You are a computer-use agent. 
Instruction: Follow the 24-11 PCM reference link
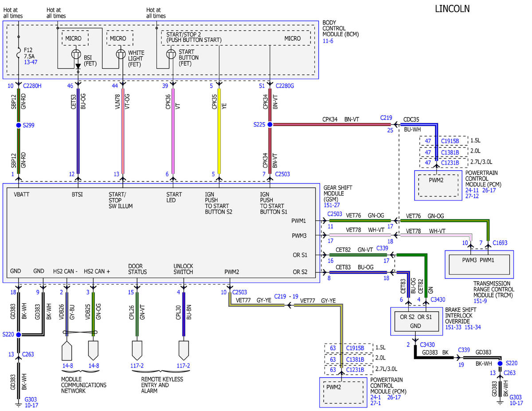tap(473, 190)
